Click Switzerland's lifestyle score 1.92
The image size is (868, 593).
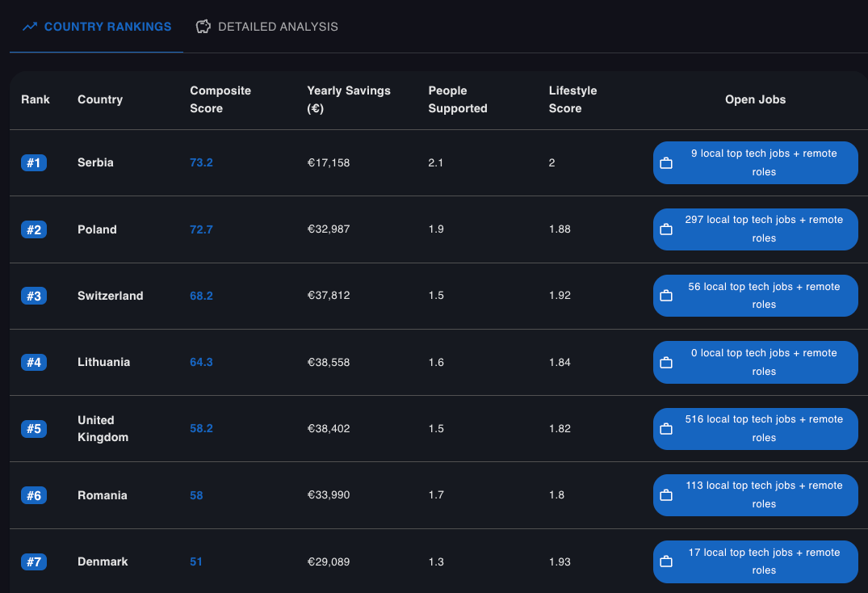point(560,296)
